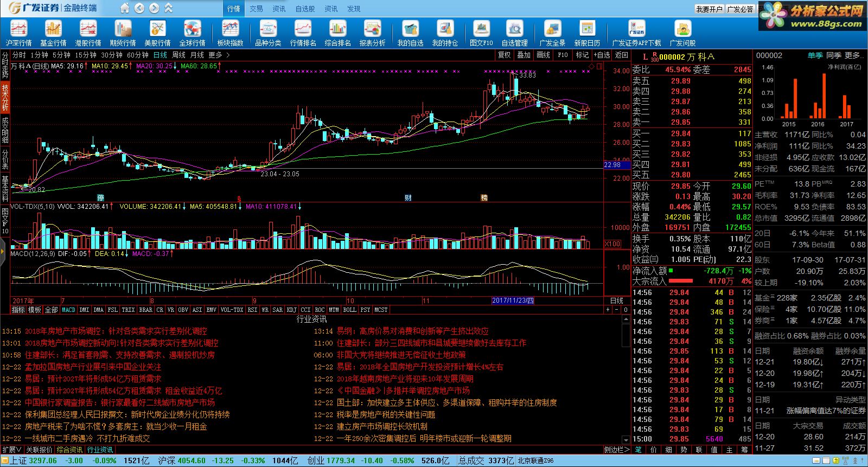Expand 扩展 panel at bottom left
868x467 pixels.
point(11,450)
